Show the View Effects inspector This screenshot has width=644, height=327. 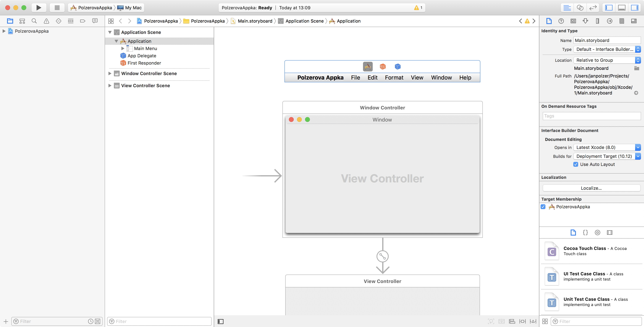click(634, 21)
